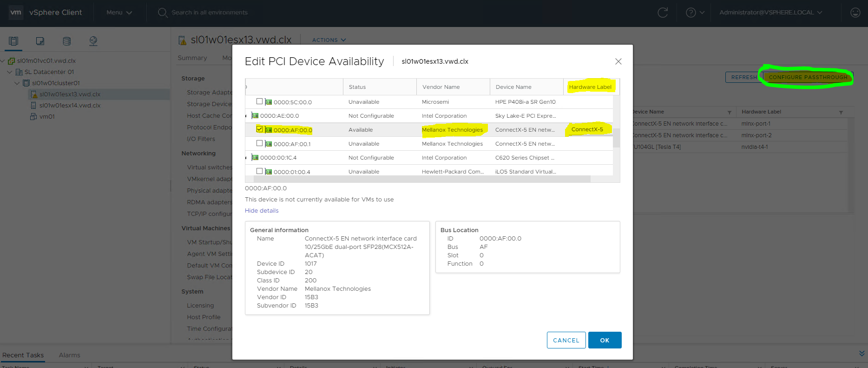Open the Networking view icon
868x368 pixels.
(93, 41)
